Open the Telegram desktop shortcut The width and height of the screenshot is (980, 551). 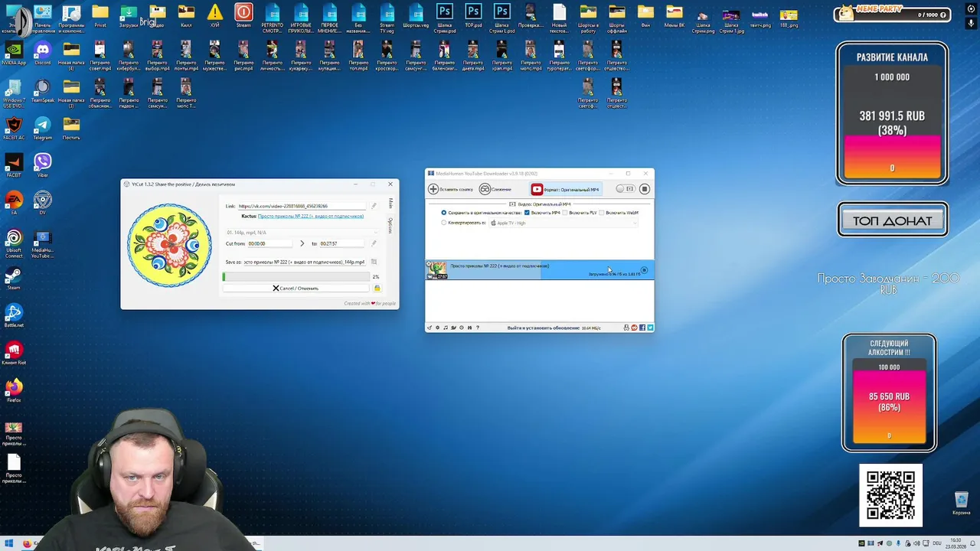tap(43, 128)
